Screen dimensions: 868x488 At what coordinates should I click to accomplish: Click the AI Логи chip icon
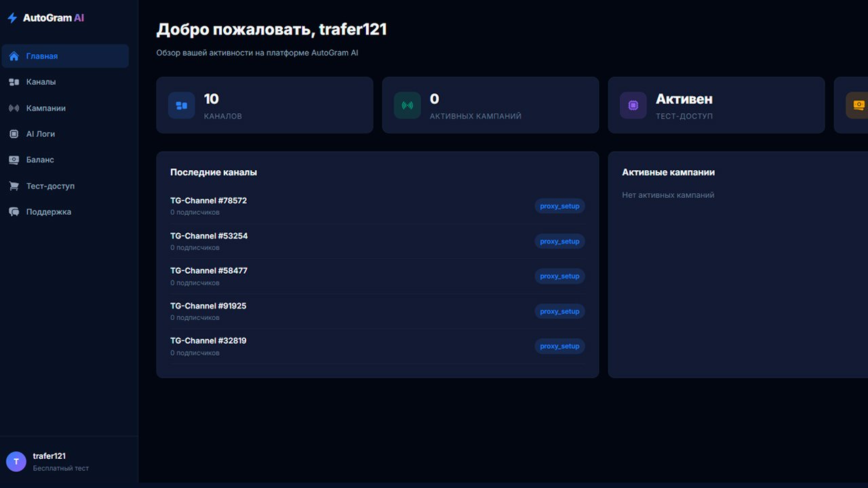coord(14,134)
